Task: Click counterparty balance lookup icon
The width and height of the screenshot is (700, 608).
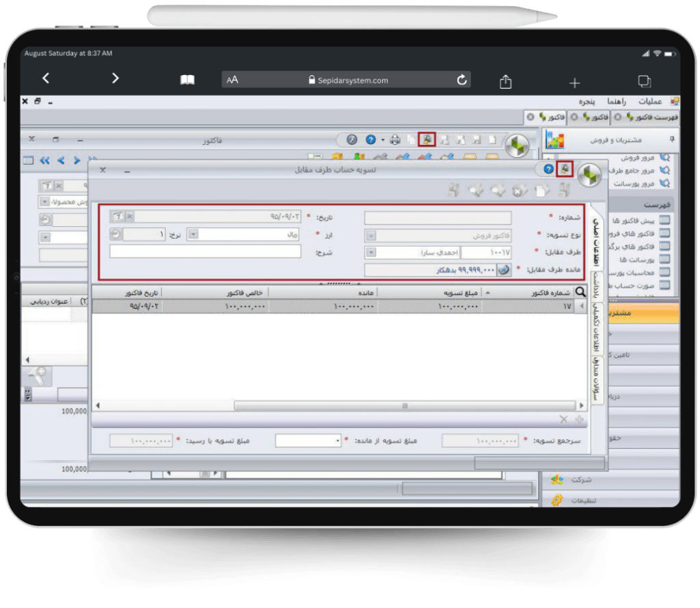Action: [503, 270]
